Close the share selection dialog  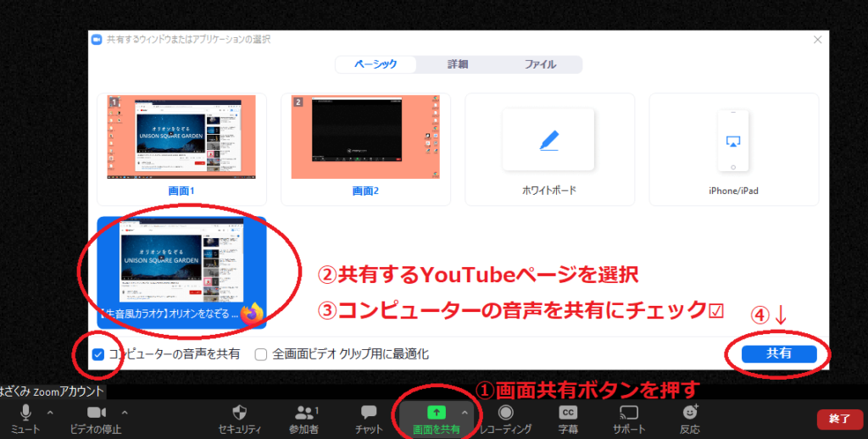click(817, 40)
